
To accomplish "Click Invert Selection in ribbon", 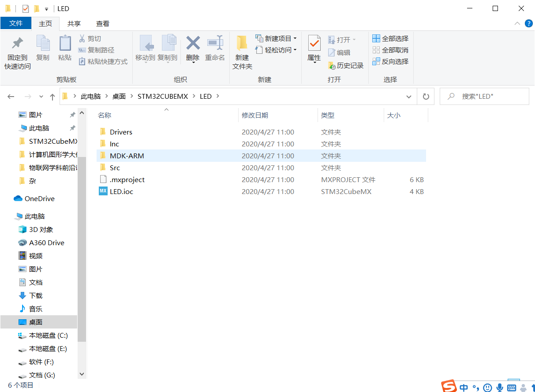I will 390,62.
